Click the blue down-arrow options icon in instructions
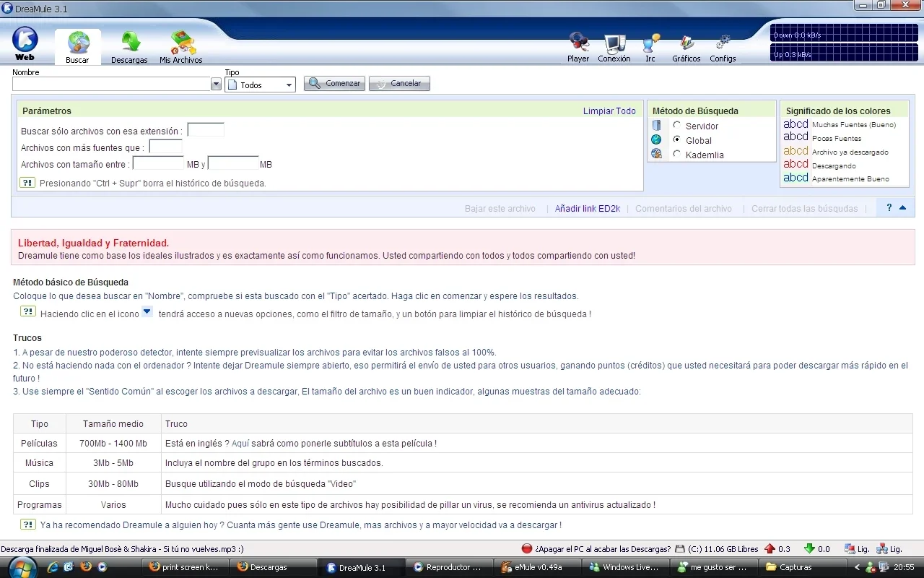Viewport: 924px width, 578px height. (147, 311)
